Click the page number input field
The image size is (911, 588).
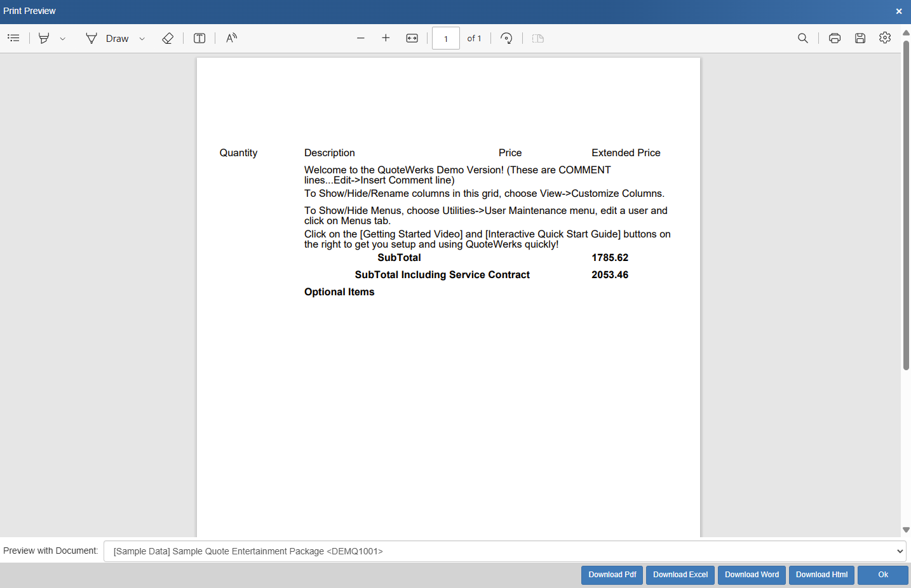point(446,39)
